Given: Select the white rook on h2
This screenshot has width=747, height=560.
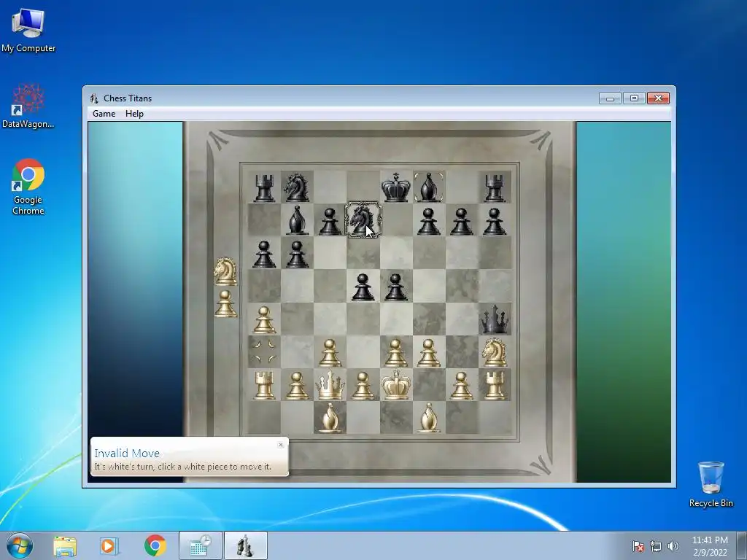Looking at the screenshot, I should (495, 385).
